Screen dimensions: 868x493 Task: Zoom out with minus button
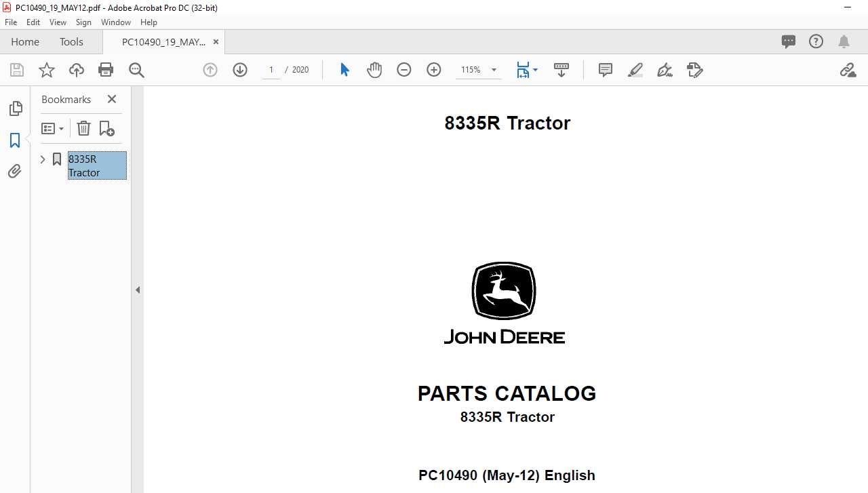click(404, 70)
